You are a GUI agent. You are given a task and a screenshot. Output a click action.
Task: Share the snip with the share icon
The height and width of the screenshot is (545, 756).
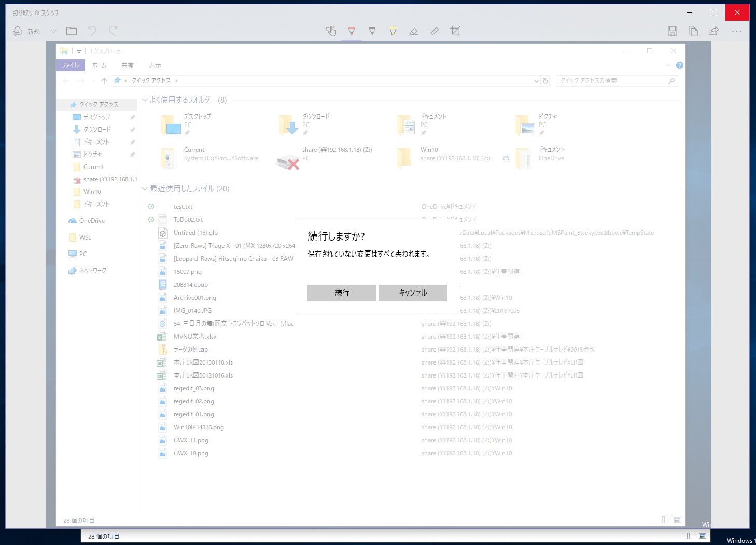tap(714, 31)
